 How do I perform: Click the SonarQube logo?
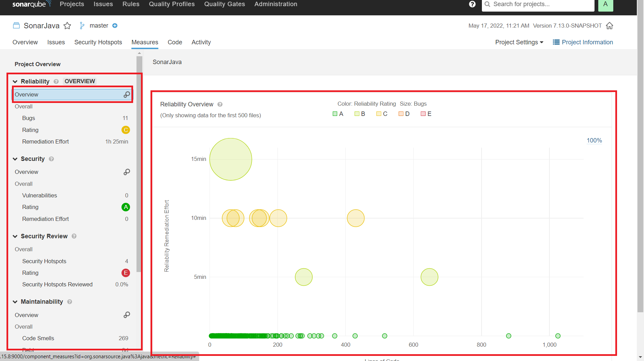[32, 4]
